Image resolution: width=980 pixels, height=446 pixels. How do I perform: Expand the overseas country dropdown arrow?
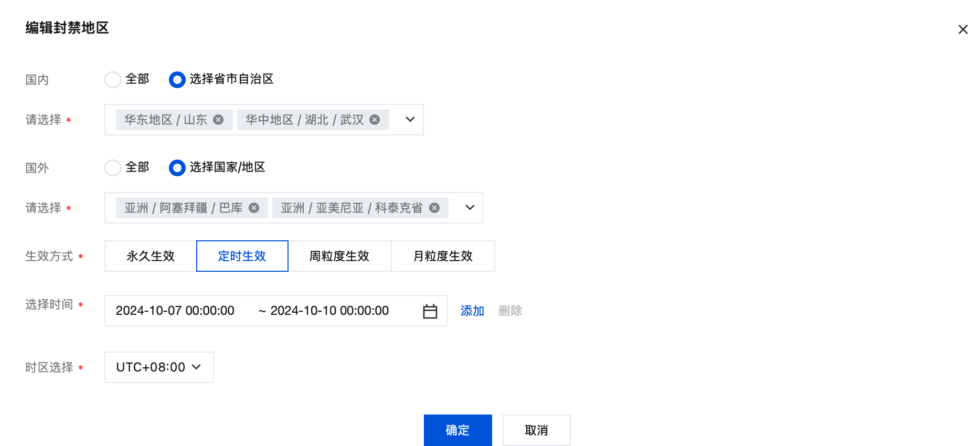pyautogui.click(x=470, y=208)
